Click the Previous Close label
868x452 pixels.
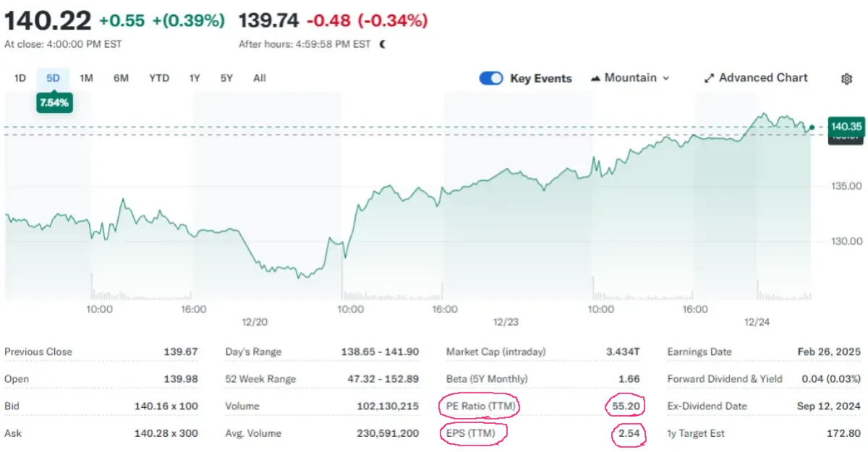[x=38, y=352]
